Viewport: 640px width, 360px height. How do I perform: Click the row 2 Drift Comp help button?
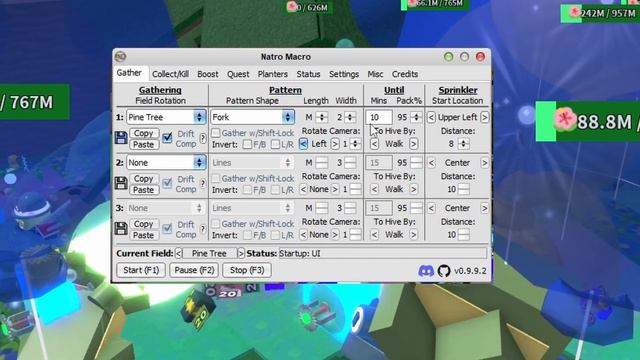[x=203, y=184]
